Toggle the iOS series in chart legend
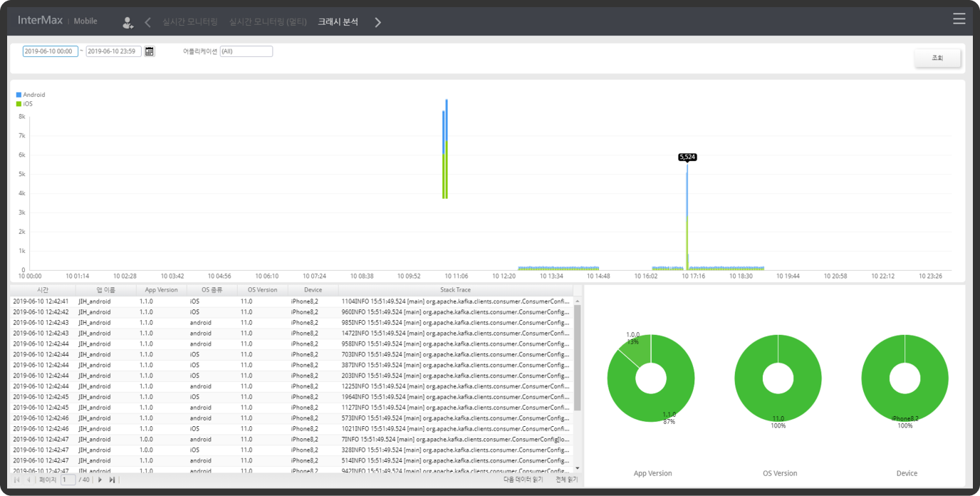Viewport: 980px width, 496px height. pyautogui.click(x=25, y=104)
